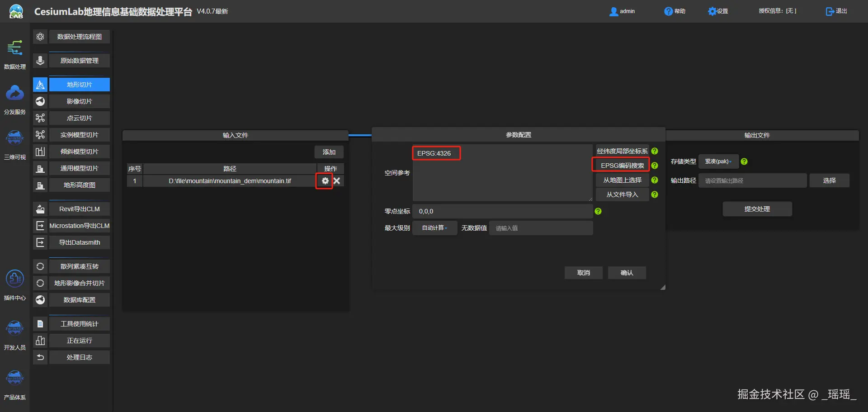Click the building icon beside 倾斜模型切片
The height and width of the screenshot is (412, 868).
(x=40, y=152)
